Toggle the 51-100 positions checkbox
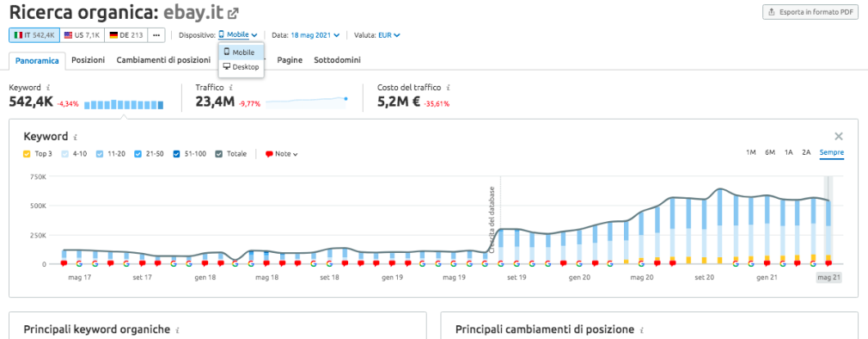868x339 pixels. pos(176,154)
